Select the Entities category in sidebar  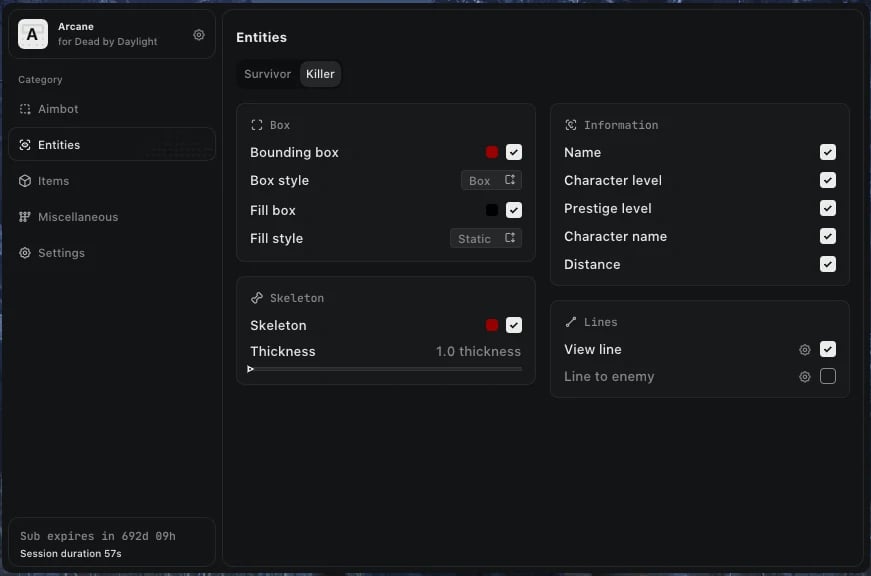pyautogui.click(x=59, y=145)
